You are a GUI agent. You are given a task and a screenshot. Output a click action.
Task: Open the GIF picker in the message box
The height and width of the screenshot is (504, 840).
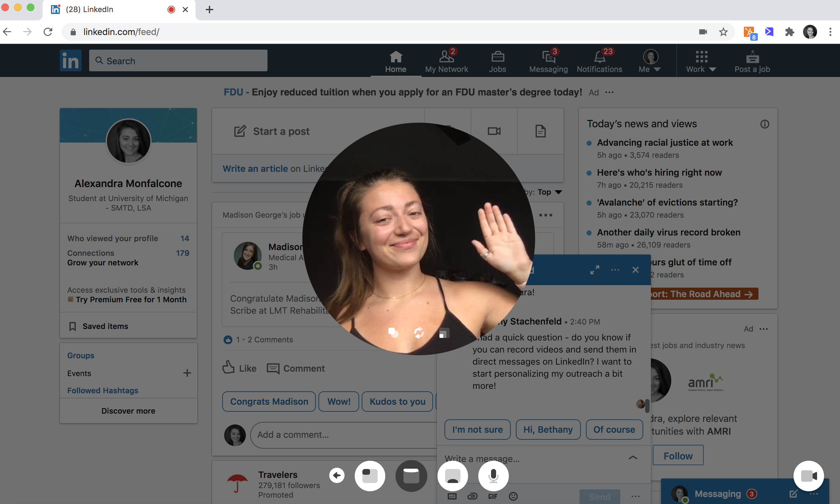point(493,496)
